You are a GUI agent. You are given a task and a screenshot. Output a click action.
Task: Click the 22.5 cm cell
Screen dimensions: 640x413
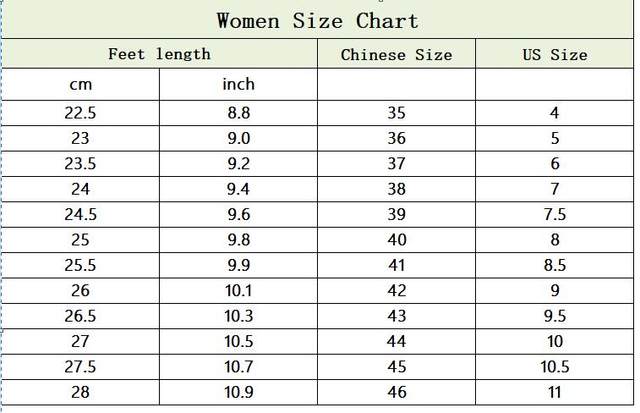coord(80,113)
